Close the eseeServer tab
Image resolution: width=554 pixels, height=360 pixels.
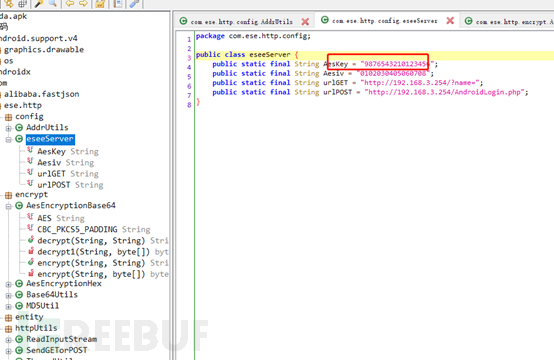pyautogui.click(x=450, y=20)
